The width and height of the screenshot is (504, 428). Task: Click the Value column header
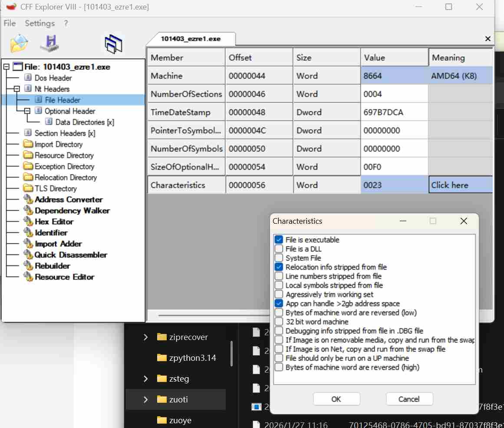pyautogui.click(x=394, y=58)
